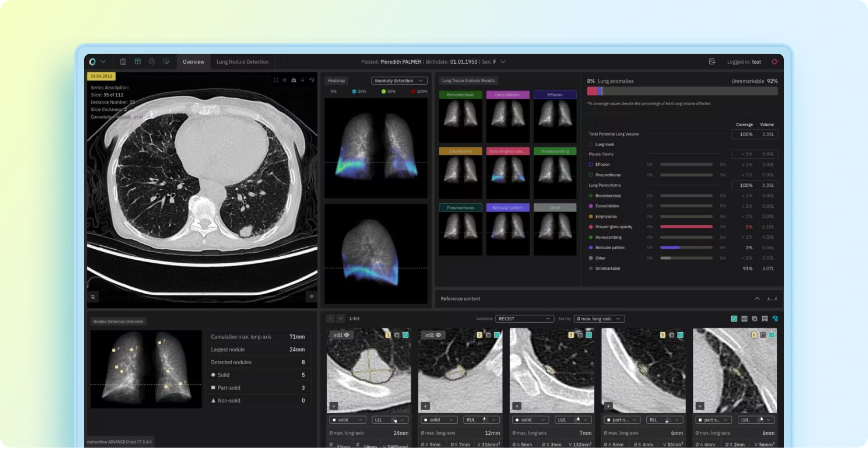Click the circle tool icon in the CT viewer toolbar
This screenshot has width=868, height=449.
click(x=303, y=80)
